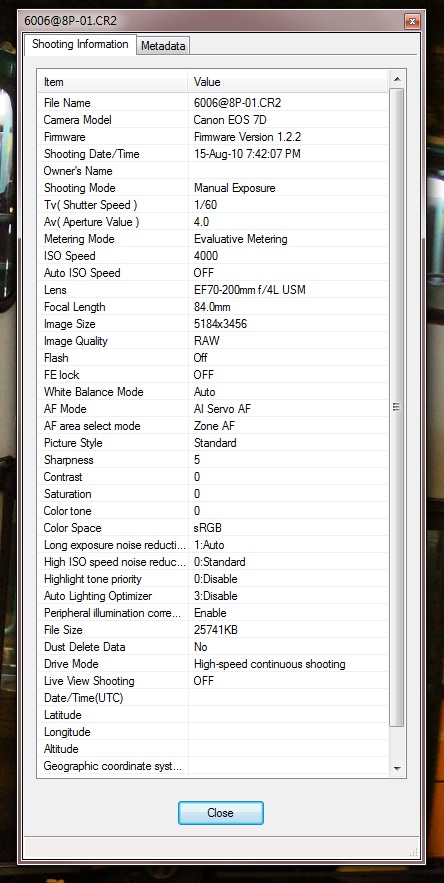
Task: Click the 84.0mm value
Action: tap(212, 307)
